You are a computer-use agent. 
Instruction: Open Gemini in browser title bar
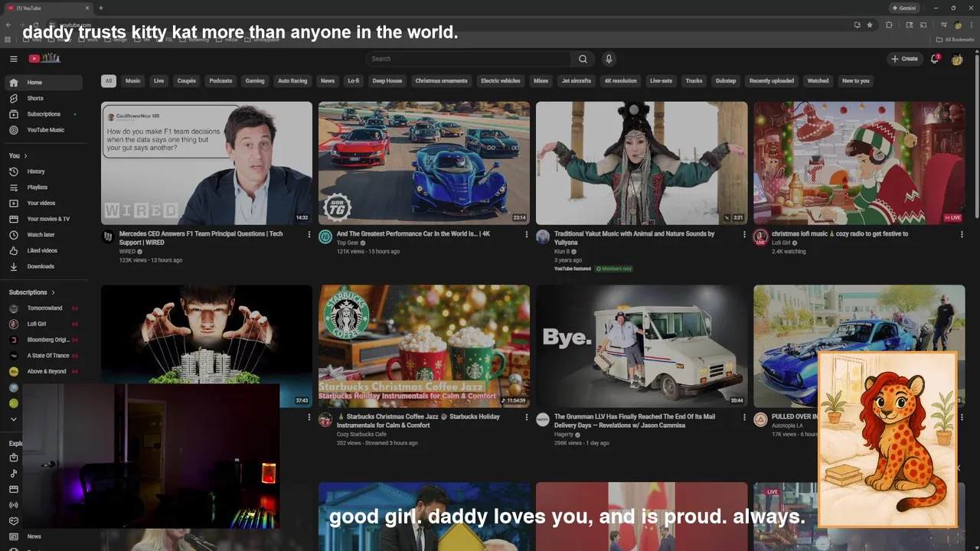pyautogui.click(x=903, y=8)
